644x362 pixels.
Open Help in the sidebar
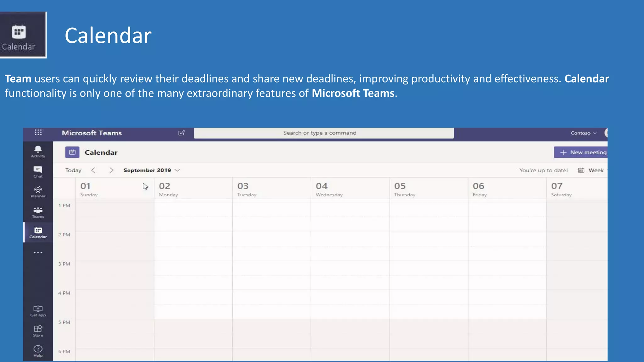pos(38,351)
